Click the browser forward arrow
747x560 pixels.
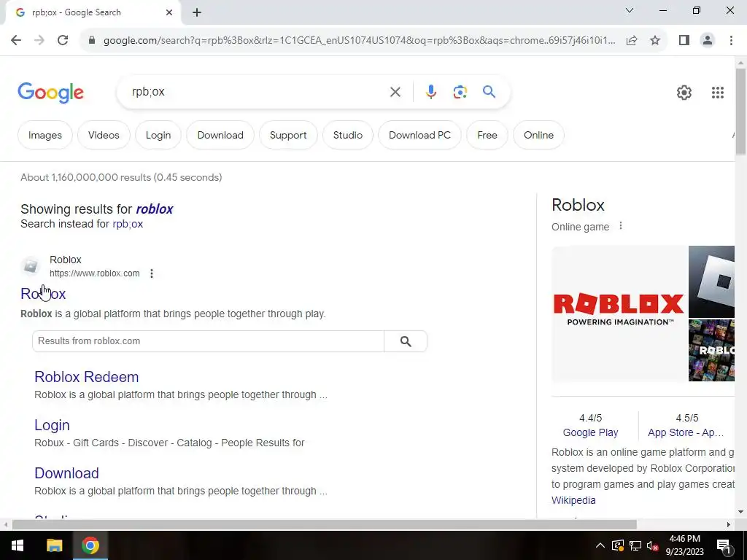[39, 40]
